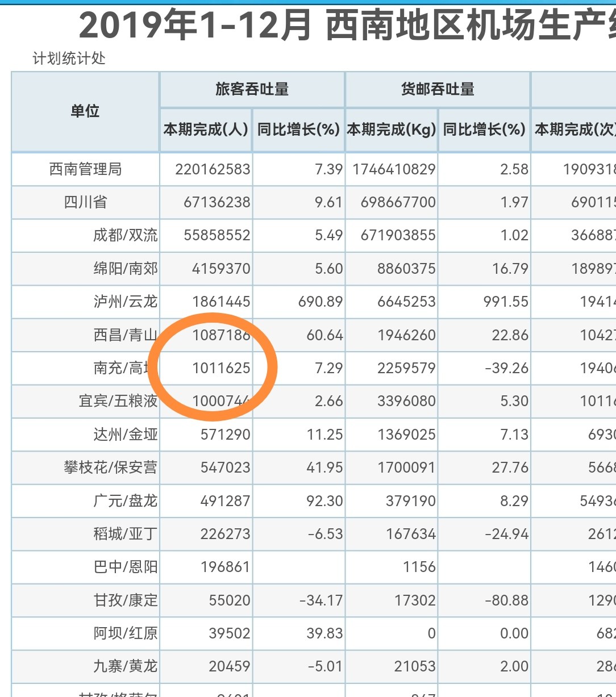
Task: Click the 稻城/亚丁 airport name cell
Action: pos(125,534)
